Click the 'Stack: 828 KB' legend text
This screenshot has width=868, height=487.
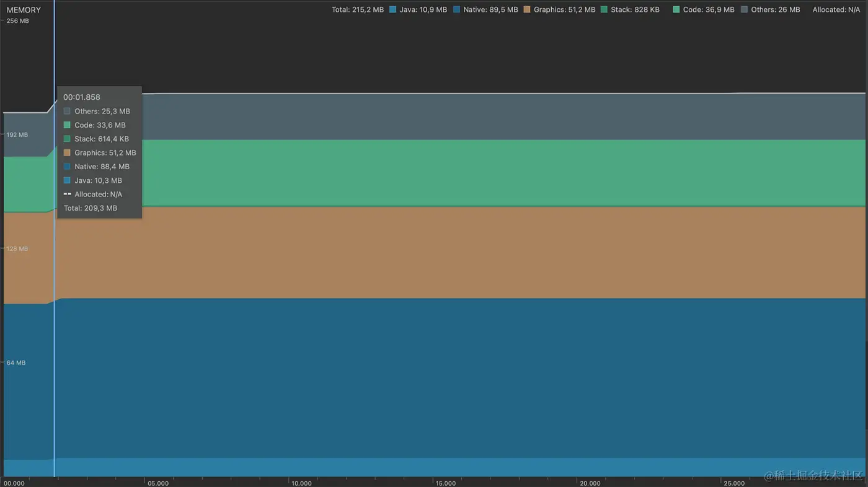pos(635,10)
